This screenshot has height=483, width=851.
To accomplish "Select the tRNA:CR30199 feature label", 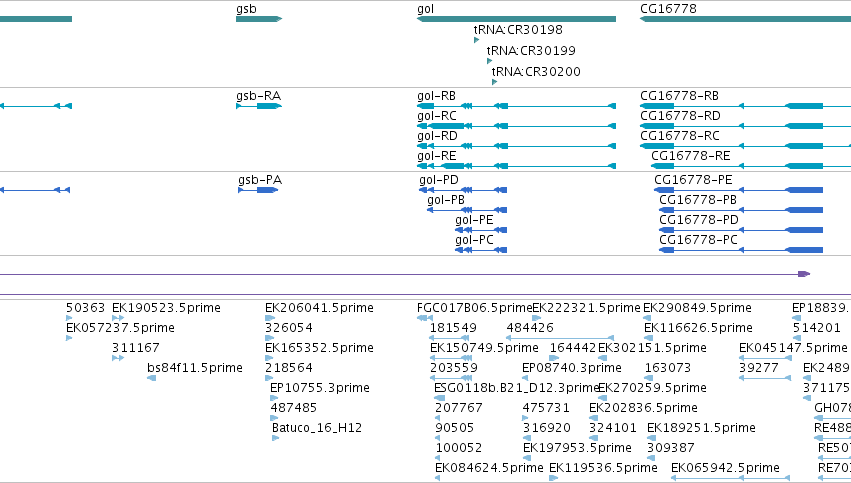I will tap(531, 51).
